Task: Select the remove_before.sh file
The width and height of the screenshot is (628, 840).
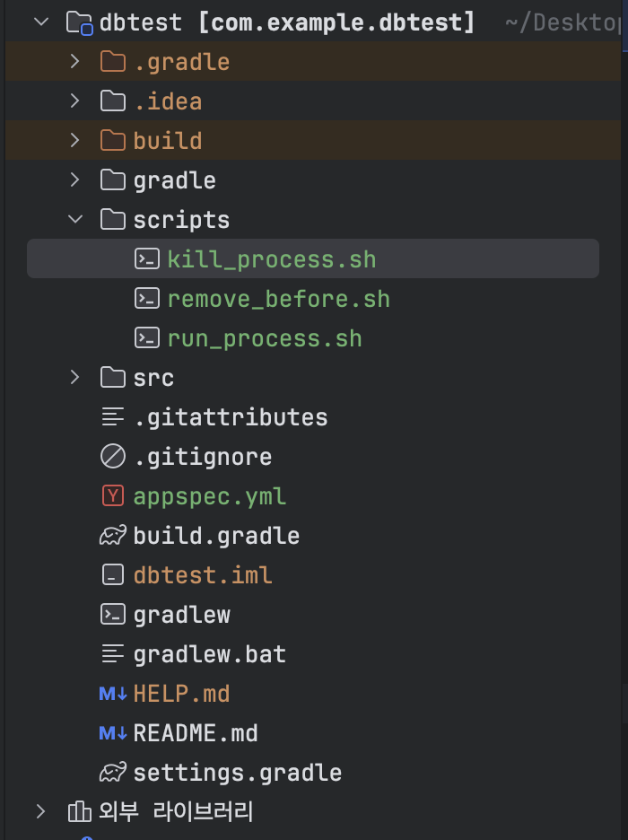Action: tap(278, 299)
